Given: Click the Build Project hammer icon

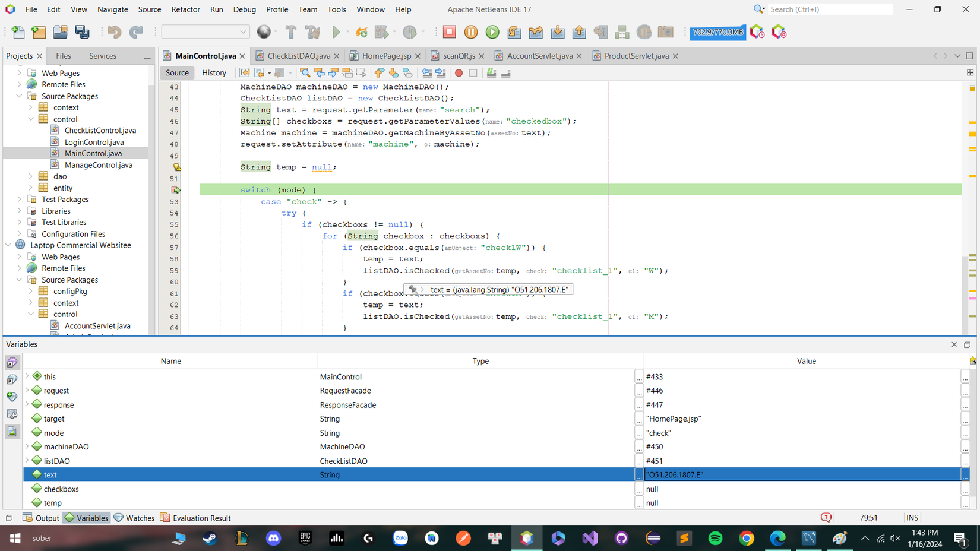Looking at the screenshot, I should pyautogui.click(x=291, y=32).
